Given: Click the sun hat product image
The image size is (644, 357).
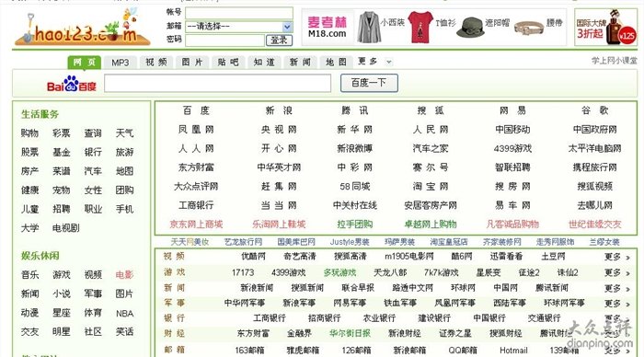Looking at the screenshot, I should click(470, 28).
